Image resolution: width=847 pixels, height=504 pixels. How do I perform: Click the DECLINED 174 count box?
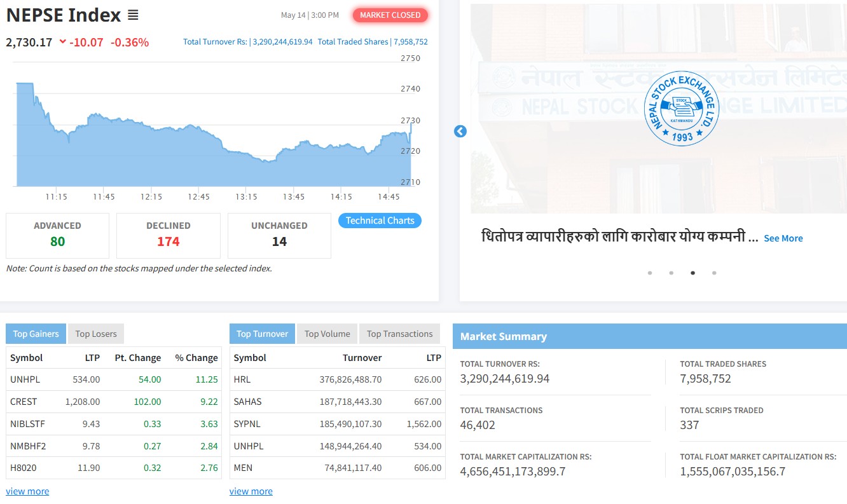pos(169,235)
